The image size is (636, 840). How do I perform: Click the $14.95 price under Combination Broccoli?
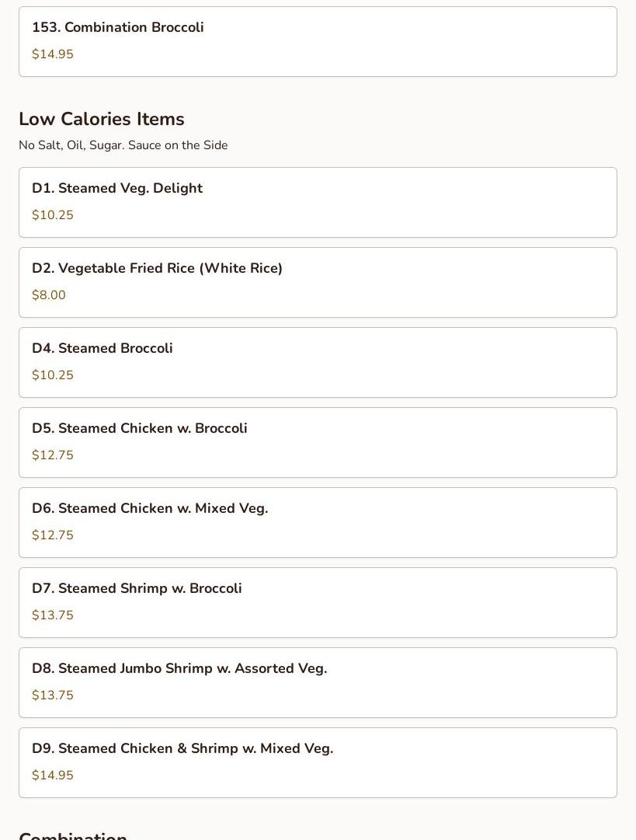tap(53, 54)
